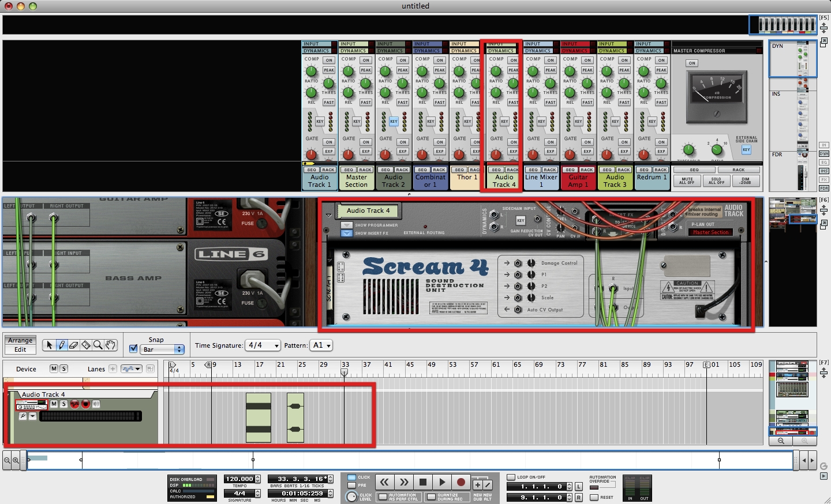The height and width of the screenshot is (504, 831).
Task: Open the automation lane type dropdown
Action: point(131,368)
